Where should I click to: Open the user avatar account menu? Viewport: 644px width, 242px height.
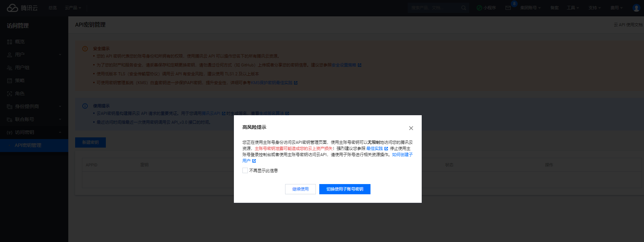coord(636,8)
